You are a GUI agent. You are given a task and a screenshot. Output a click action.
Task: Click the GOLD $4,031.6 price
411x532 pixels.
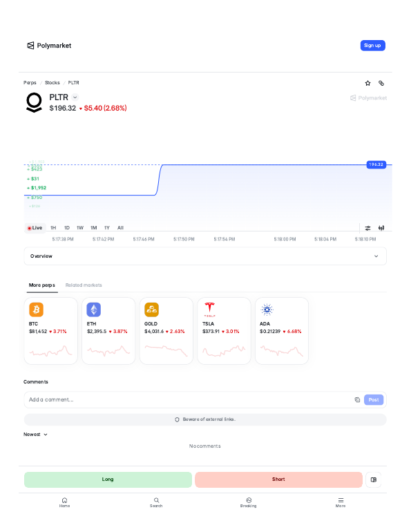154,332
